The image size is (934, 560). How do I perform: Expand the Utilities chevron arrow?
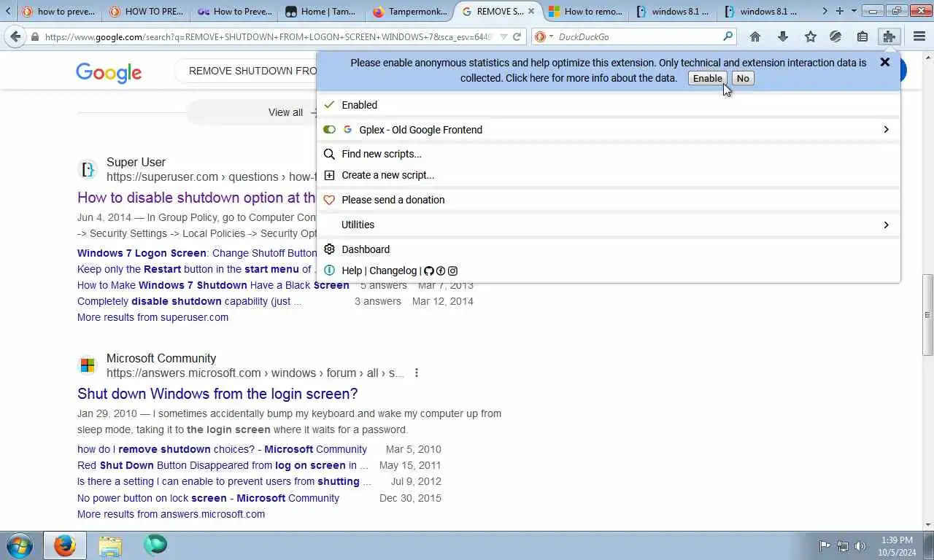(x=886, y=225)
